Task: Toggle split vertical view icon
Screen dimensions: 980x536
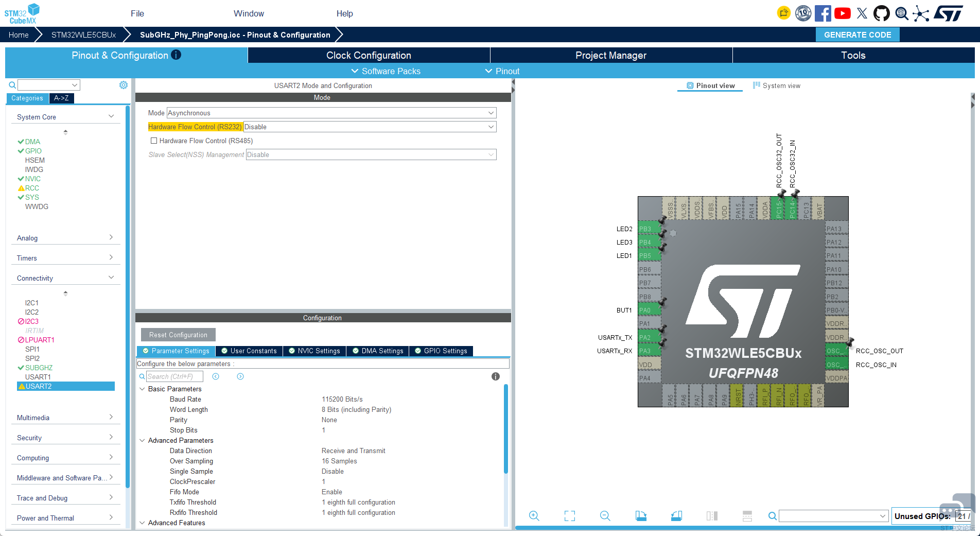Action: 712,516
